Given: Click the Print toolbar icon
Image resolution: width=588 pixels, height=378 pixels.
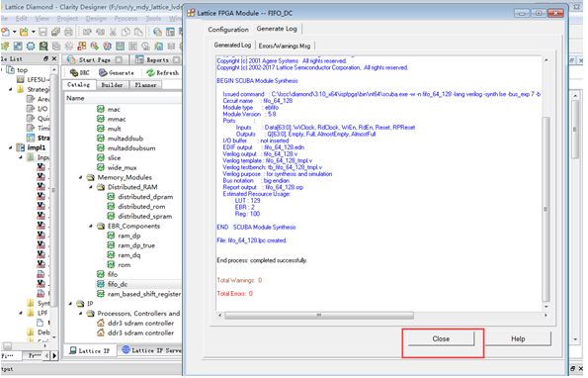Looking at the screenshot, I should click(68, 32).
